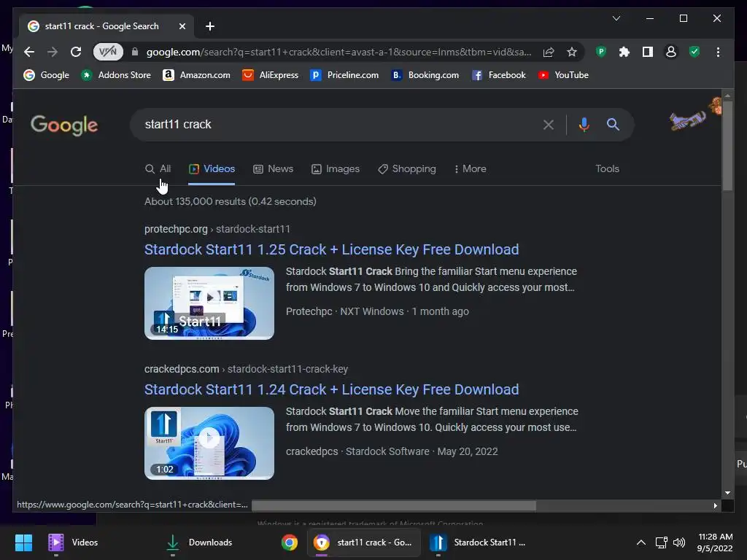Open Stardock Start11 1.25 Crack result

(x=332, y=249)
